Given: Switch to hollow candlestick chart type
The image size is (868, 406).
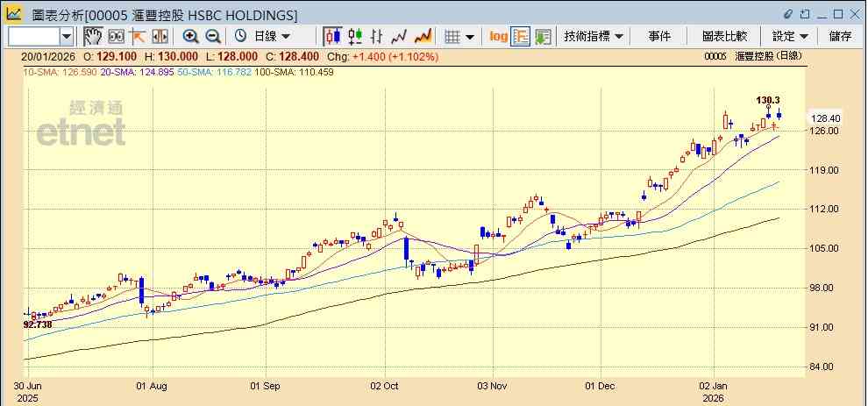Looking at the screenshot, I should (355, 37).
